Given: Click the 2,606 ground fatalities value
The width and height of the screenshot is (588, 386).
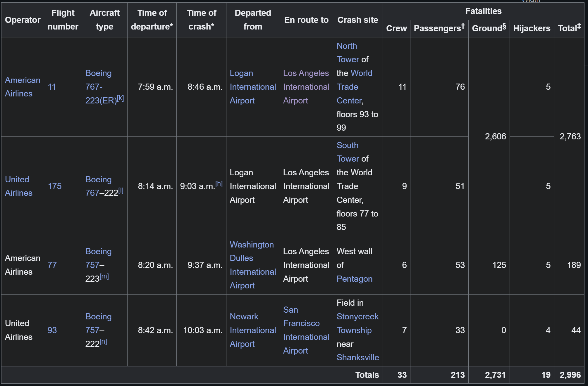Looking at the screenshot, I should 496,136.
